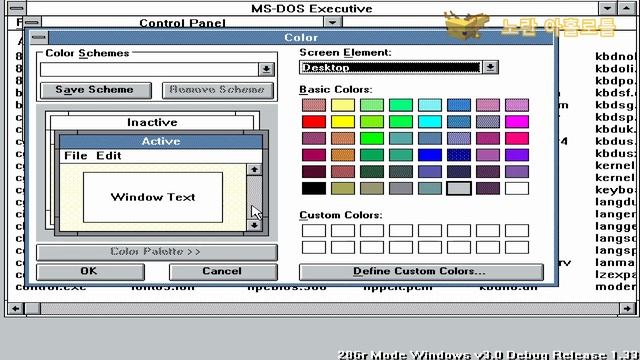The image size is (640, 360).
Task: Pick the pale yellow top-row swatch
Action: pyautogui.click(x=342, y=105)
